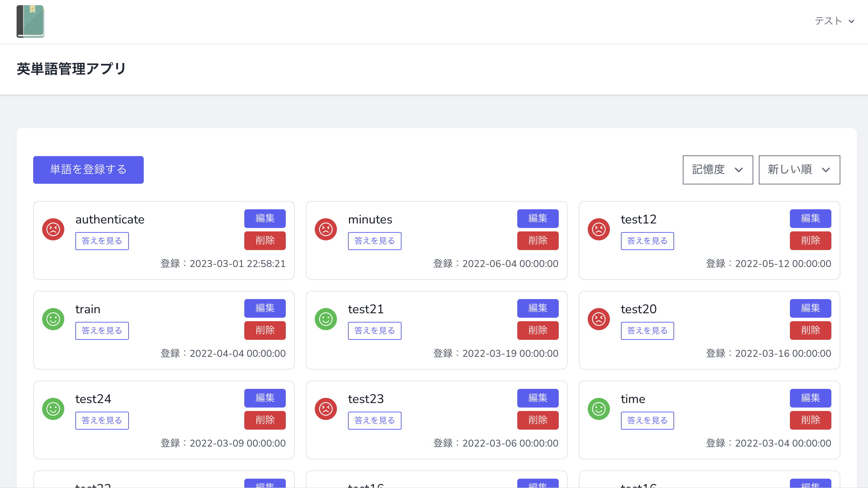Click the angry face icon beside minutes

click(x=326, y=229)
